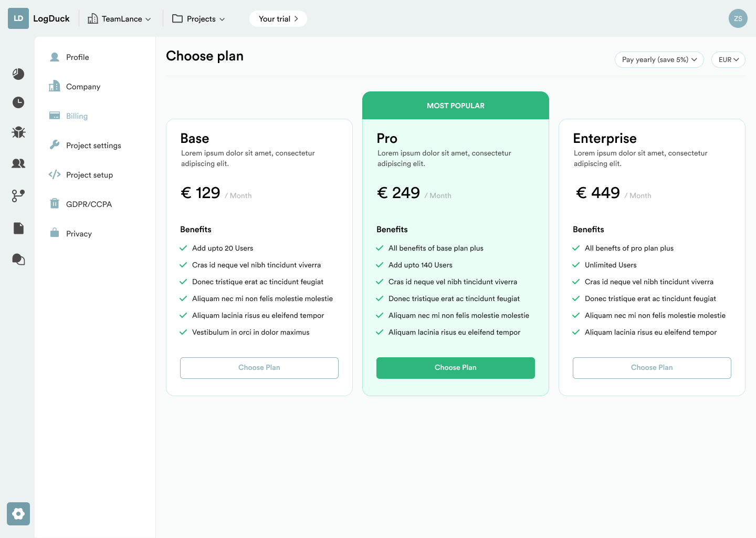Screen dimensions: 756x538
Task: Go to Profile settings
Action: click(x=77, y=57)
